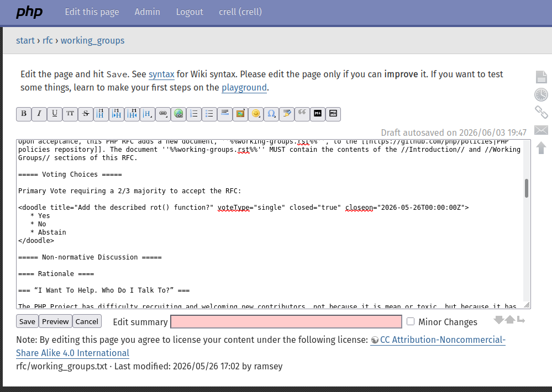Click the first markdown toolbar button
This screenshot has height=392, width=552.
coord(318,114)
